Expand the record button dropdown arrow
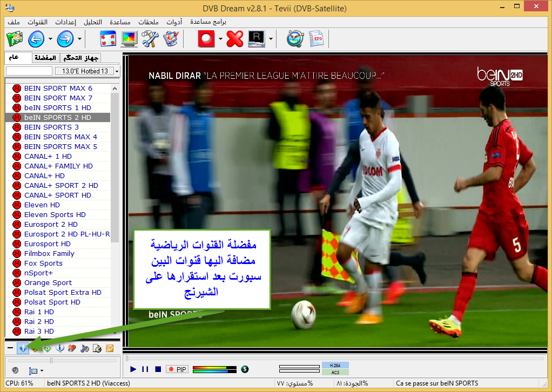The image size is (552, 392). (x=220, y=39)
